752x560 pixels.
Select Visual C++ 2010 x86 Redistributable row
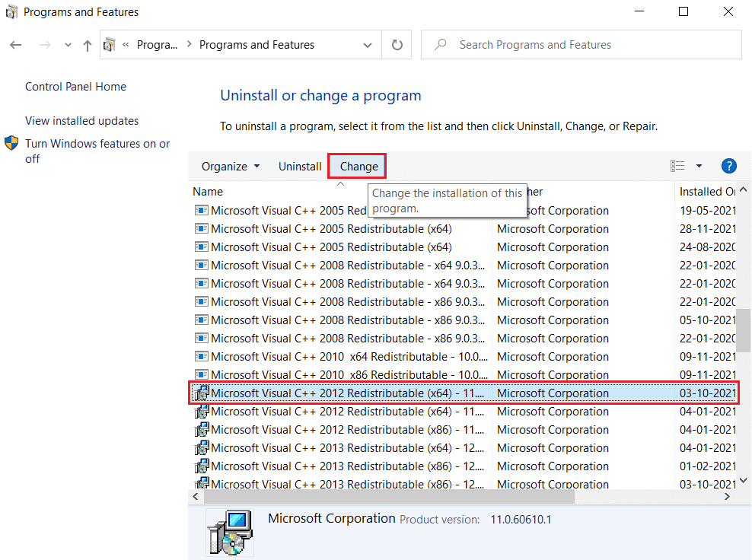click(464, 374)
